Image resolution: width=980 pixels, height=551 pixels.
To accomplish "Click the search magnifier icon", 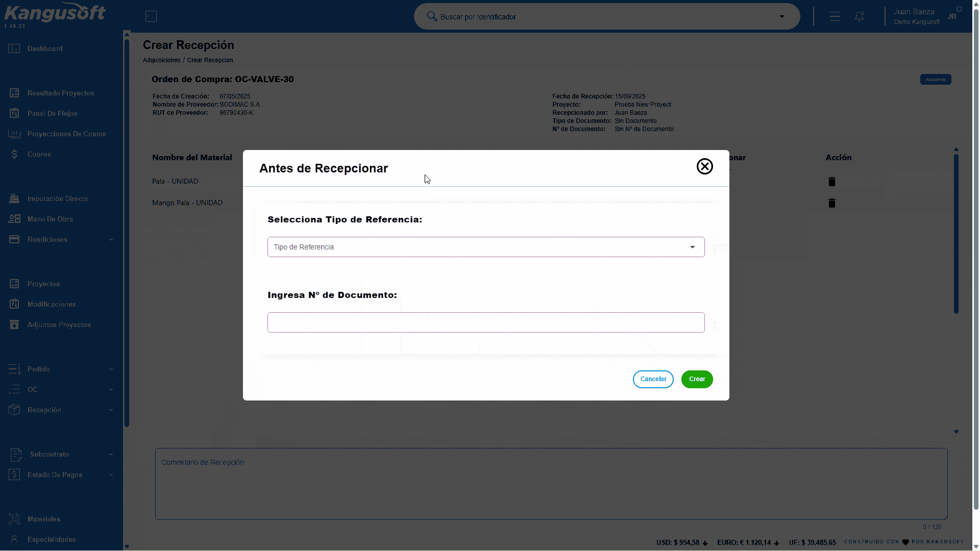I will pos(432,16).
